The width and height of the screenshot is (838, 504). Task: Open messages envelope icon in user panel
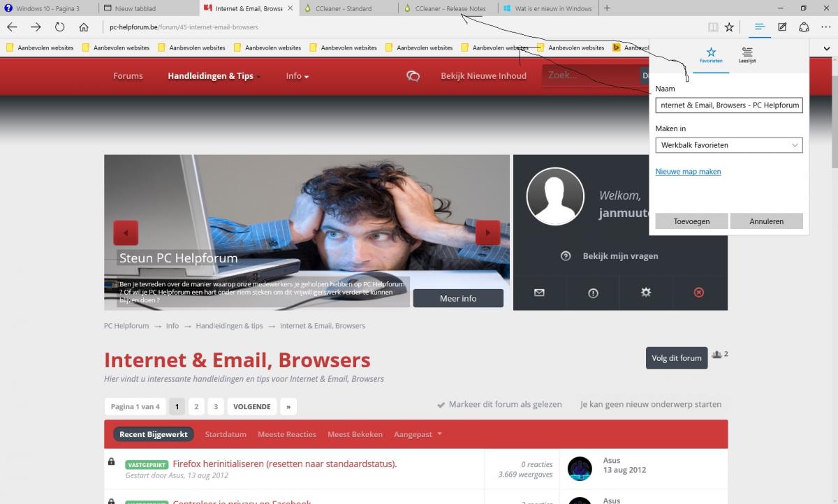click(539, 293)
